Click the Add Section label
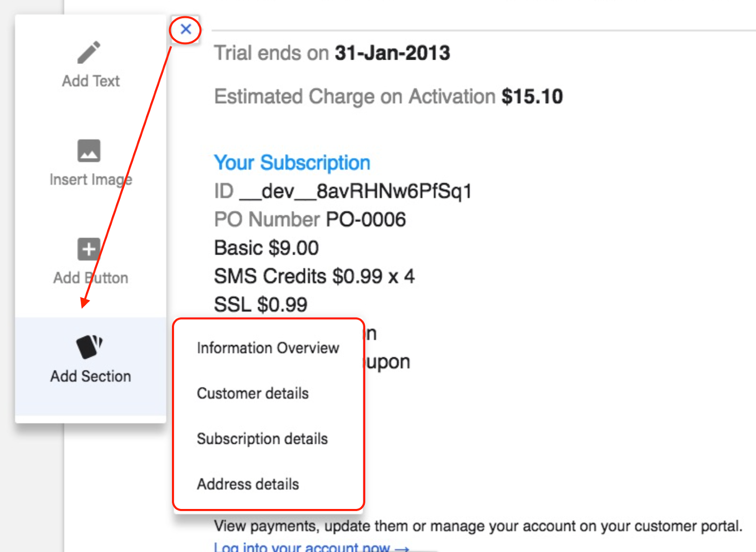 91,377
